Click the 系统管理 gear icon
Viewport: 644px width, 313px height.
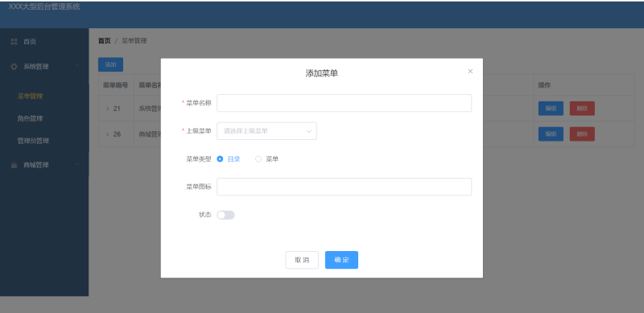coord(14,67)
